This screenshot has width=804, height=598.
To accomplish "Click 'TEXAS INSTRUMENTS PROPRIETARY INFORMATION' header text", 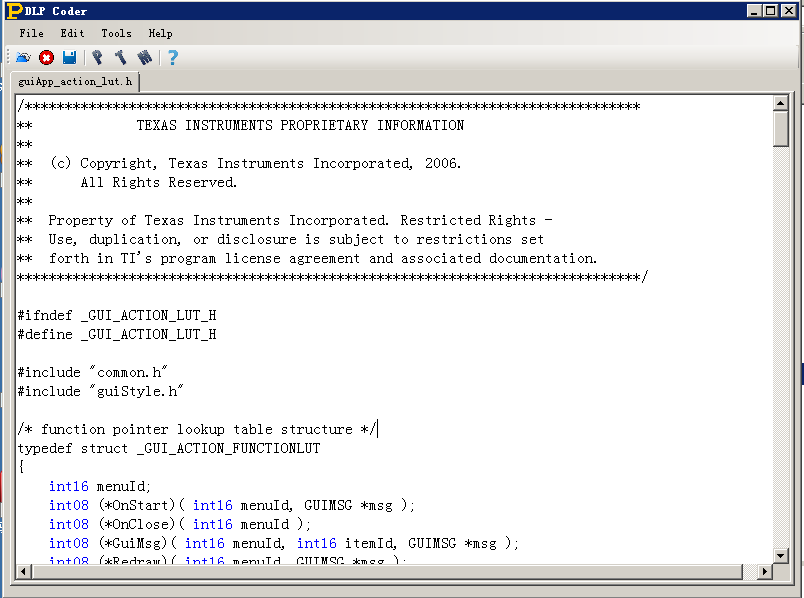I will pos(300,125).
